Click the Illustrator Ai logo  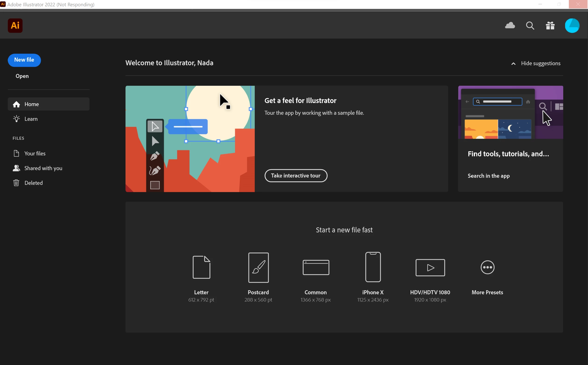click(x=15, y=25)
